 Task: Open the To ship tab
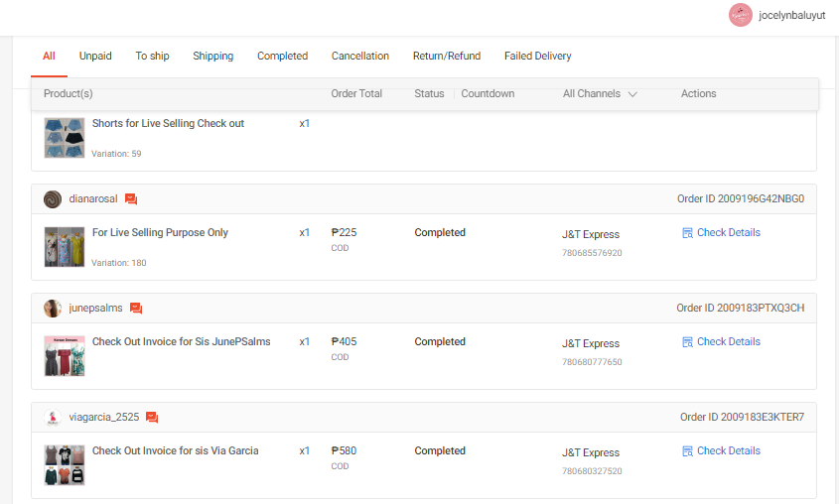pos(152,57)
